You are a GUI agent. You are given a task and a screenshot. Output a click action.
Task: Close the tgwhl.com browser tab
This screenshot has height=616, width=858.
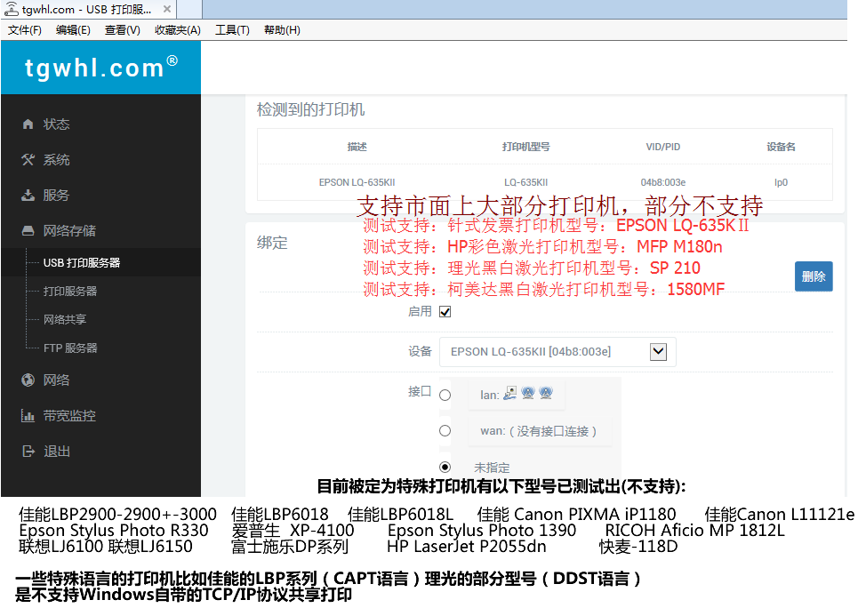166,10
